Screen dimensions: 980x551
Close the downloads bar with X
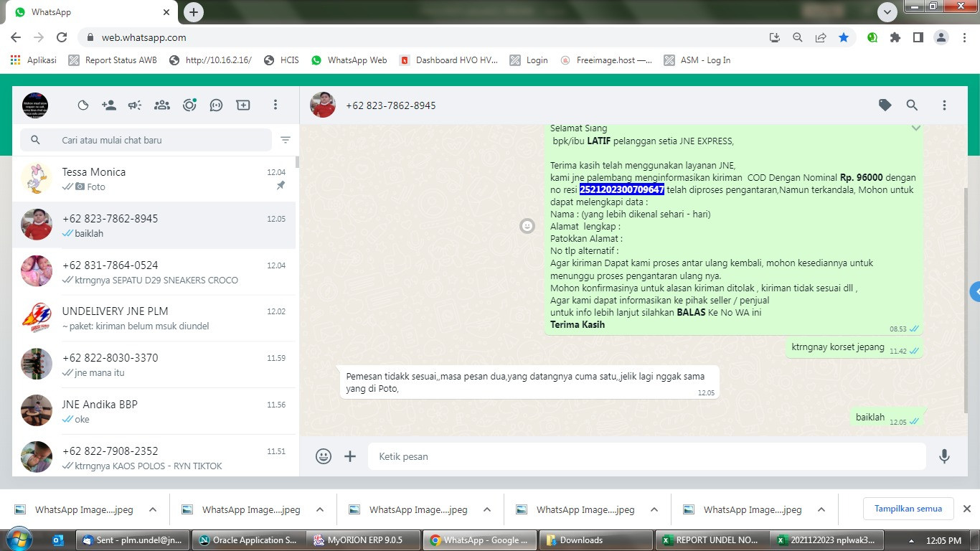[x=966, y=509]
